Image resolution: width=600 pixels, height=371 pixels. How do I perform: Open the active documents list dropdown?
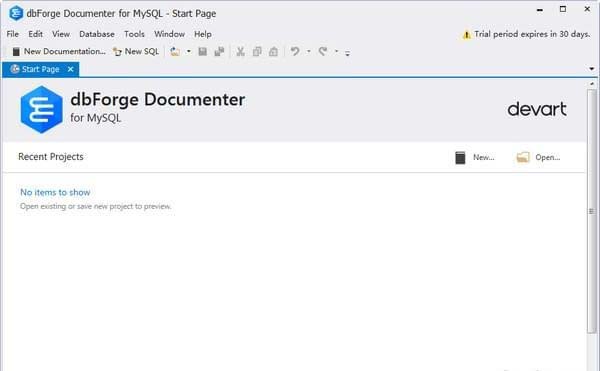pyautogui.click(x=592, y=69)
